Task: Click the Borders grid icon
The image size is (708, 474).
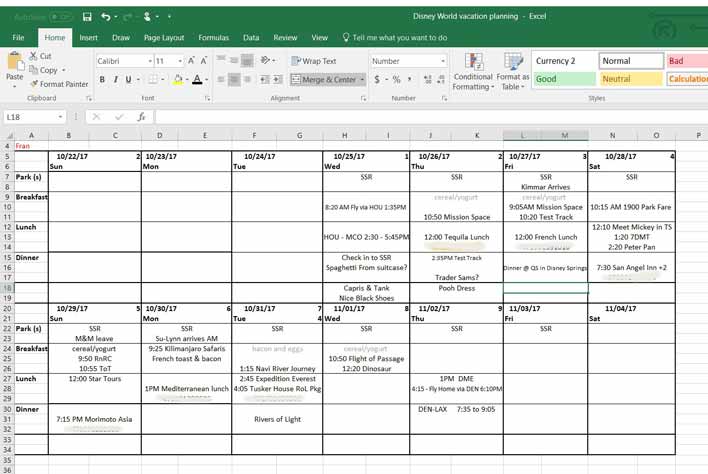Action: (153, 79)
